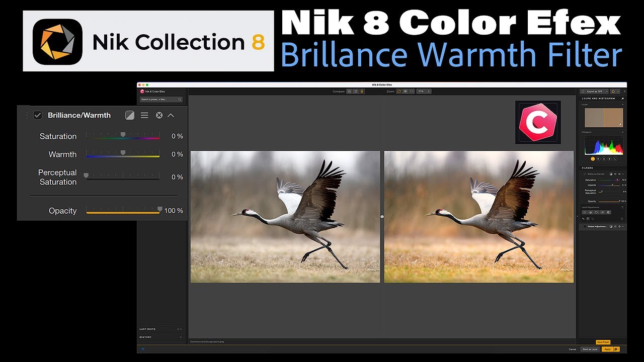Select the first Compare mode icon
The width and height of the screenshot is (644, 362).
coord(349,92)
